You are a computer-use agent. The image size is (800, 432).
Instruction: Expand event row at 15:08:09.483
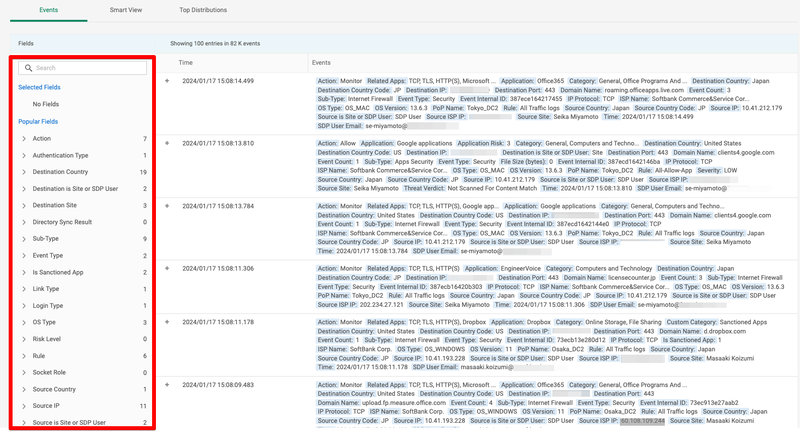click(x=167, y=385)
